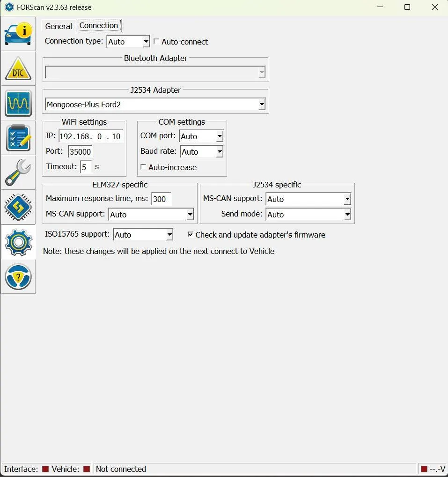Viewport: 448px width, 477px height.
Task: Open the steering wheel Help section
Action: click(x=18, y=276)
